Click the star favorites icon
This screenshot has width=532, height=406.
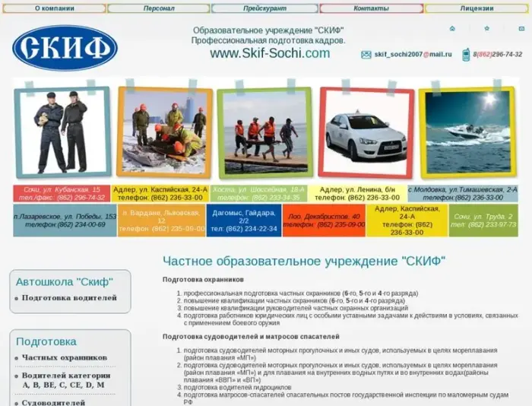[x=487, y=29]
